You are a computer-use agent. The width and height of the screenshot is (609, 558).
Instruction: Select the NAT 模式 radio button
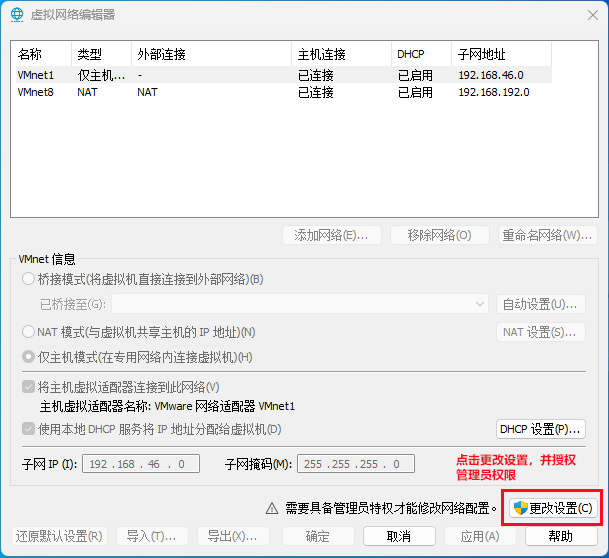(28, 332)
